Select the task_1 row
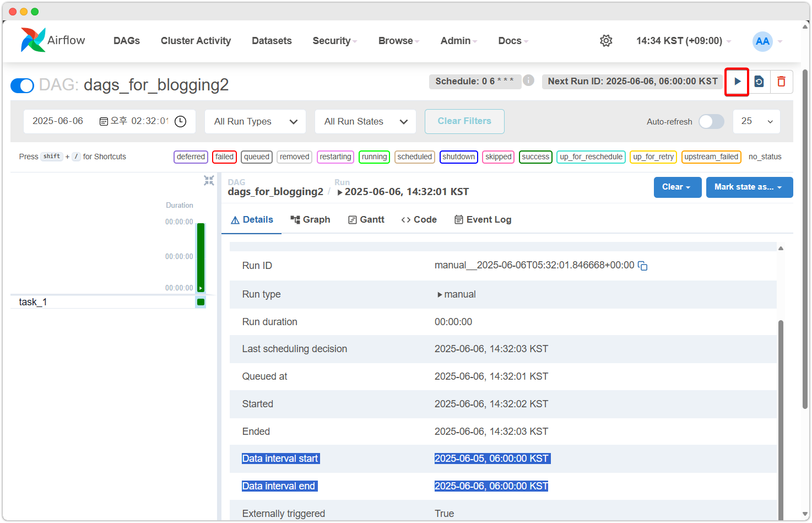812x523 pixels. [108, 302]
